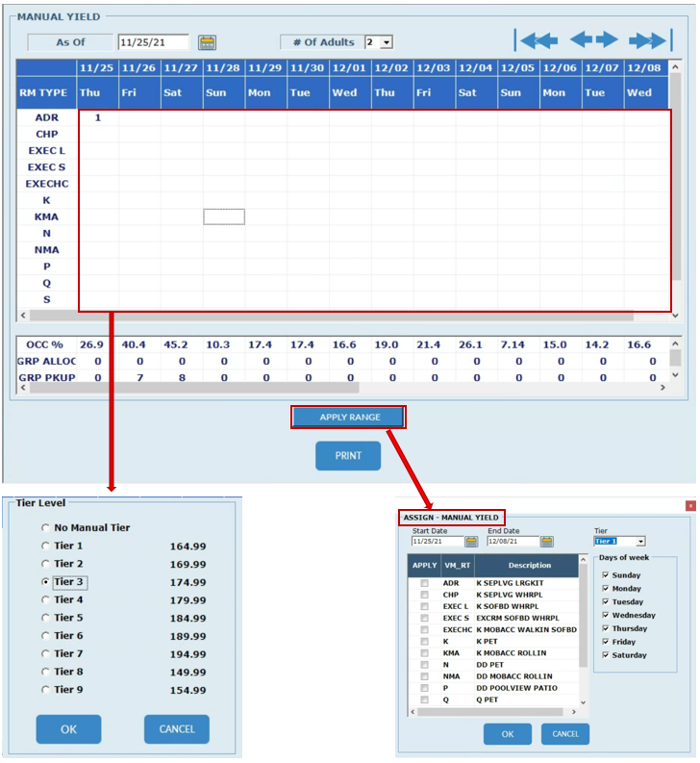This screenshot has height=763, width=700.
Task: Select the Tier 5 radio button
Action: (x=45, y=618)
